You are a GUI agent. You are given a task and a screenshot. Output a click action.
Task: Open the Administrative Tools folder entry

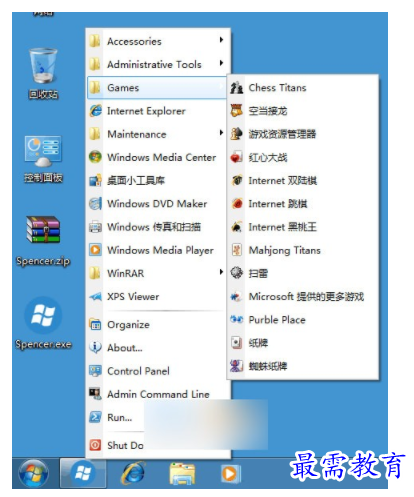157,64
